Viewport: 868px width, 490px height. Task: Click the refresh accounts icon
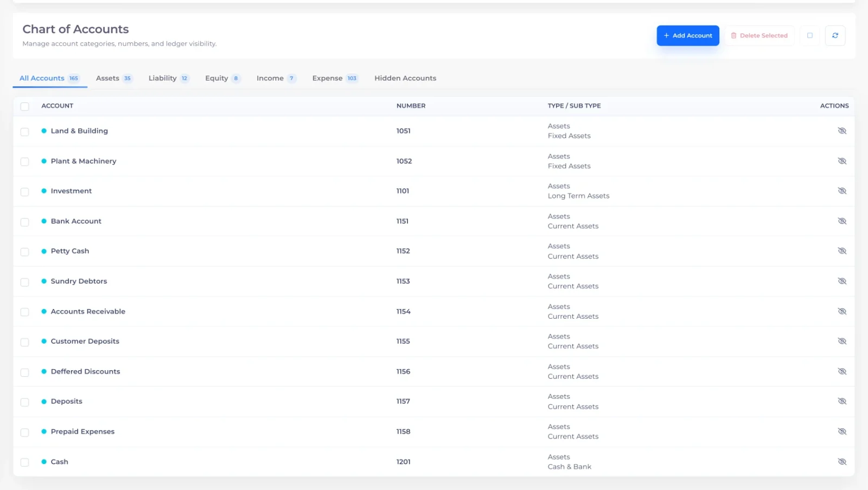[835, 36]
